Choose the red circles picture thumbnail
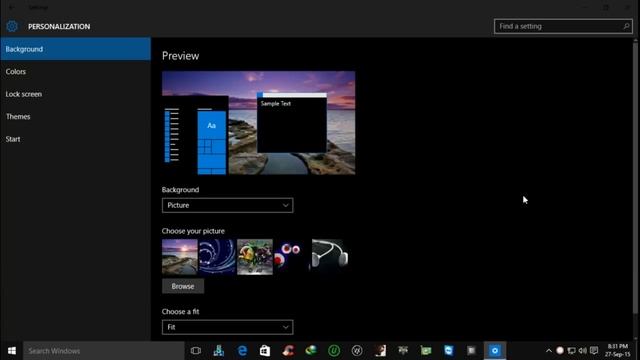640x360 pixels. click(x=292, y=257)
